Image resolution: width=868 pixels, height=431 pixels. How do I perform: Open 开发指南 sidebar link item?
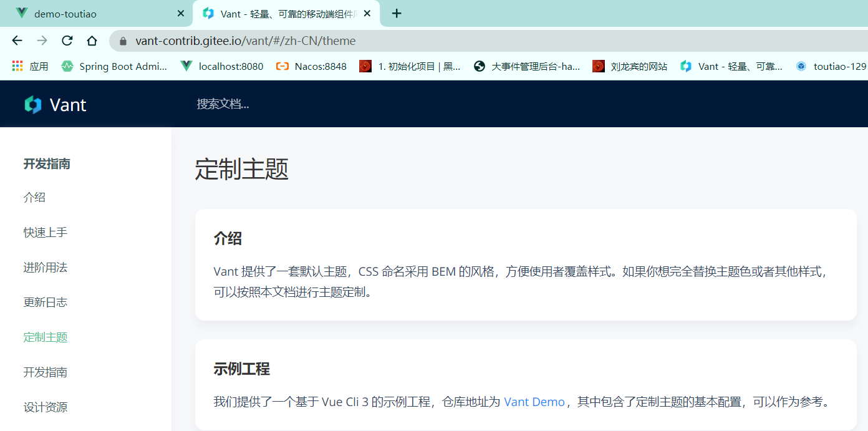[x=45, y=372]
